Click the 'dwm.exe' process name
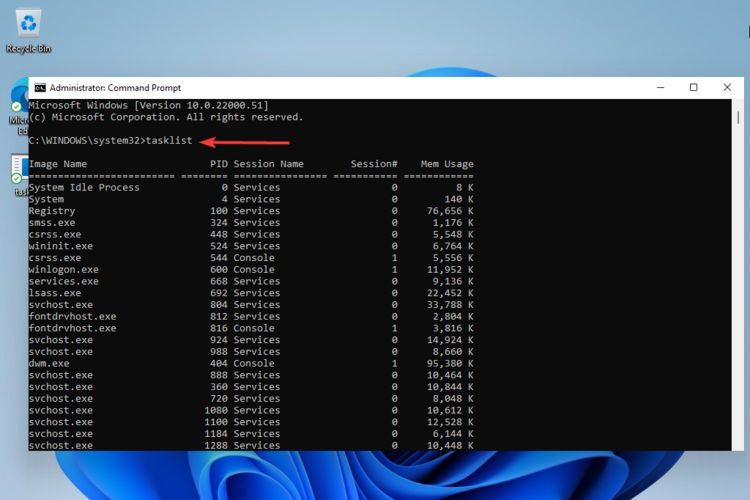The height and width of the screenshot is (500, 750). coord(49,364)
